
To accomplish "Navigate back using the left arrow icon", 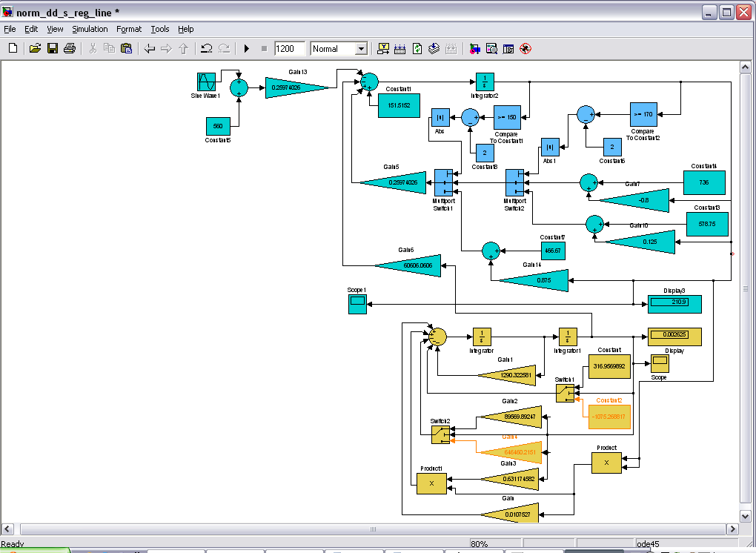I will pos(150,49).
